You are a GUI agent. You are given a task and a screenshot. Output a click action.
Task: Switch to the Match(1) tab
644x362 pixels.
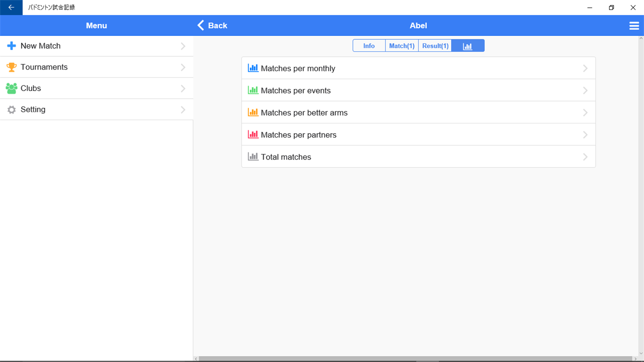point(402,46)
